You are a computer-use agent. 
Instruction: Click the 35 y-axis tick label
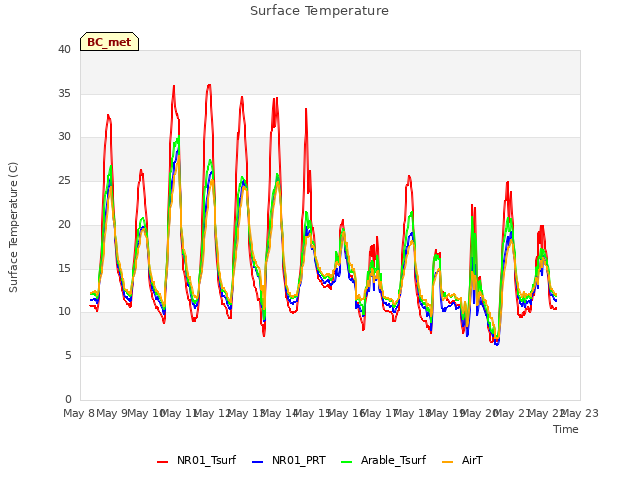pyautogui.click(x=64, y=93)
